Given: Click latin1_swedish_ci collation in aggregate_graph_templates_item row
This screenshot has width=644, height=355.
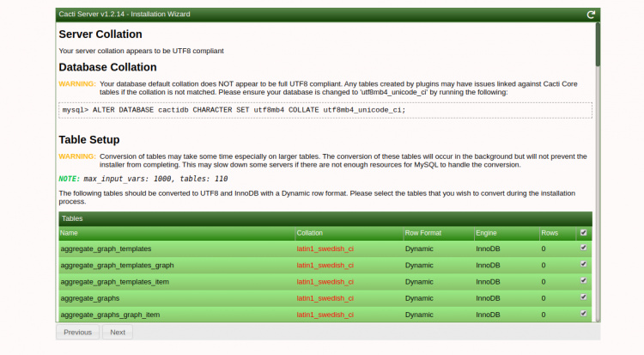Looking at the screenshot, I should click(x=325, y=281).
